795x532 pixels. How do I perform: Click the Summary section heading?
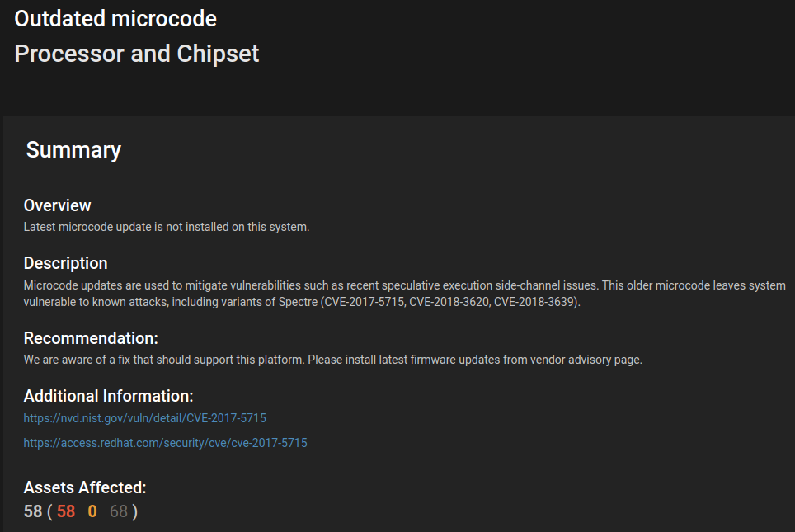[x=73, y=149]
